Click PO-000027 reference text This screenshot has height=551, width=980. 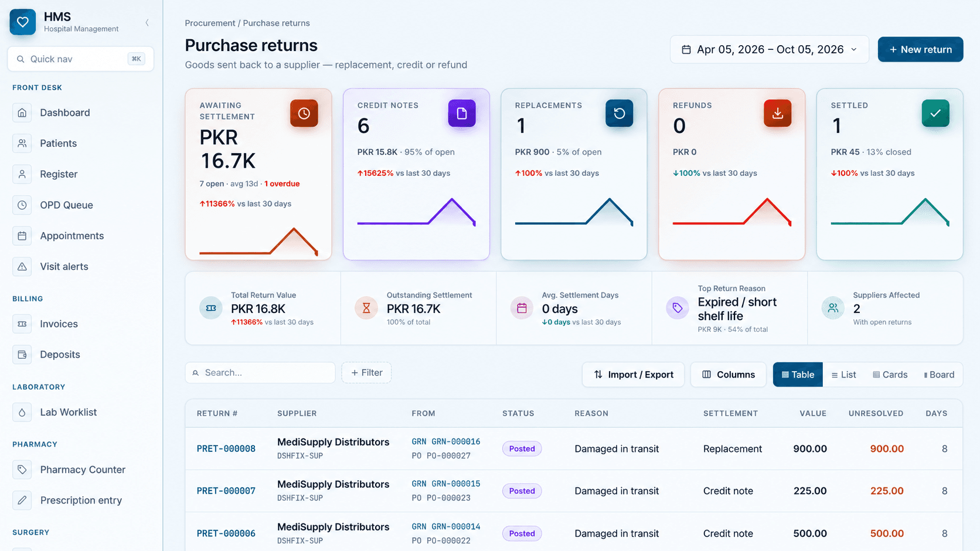(x=441, y=456)
